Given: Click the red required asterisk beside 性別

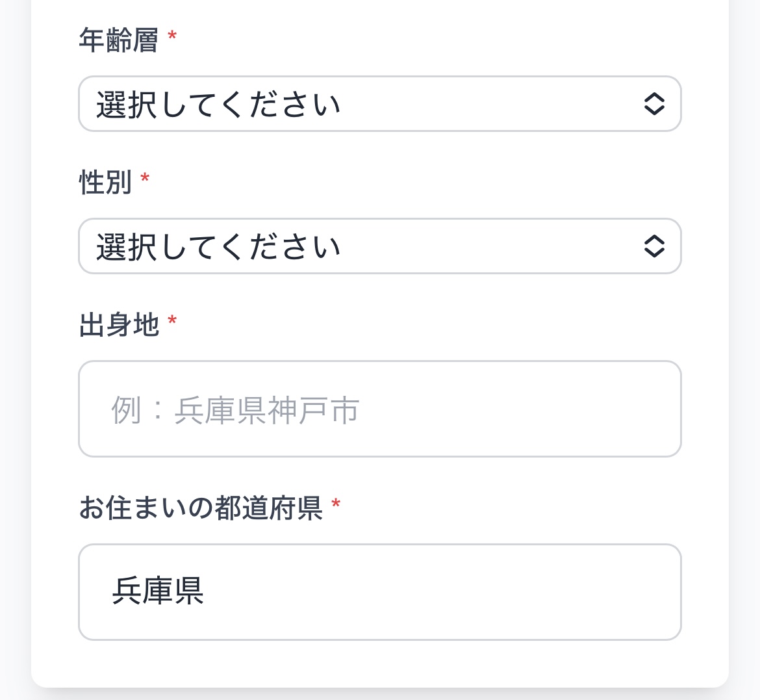Looking at the screenshot, I should [145, 179].
